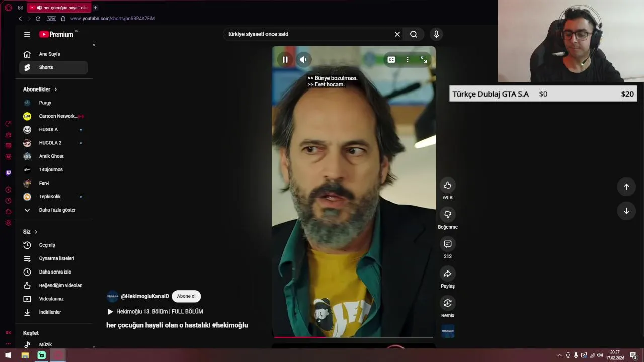The image size is (644, 362).
Task: Reload the page with refresh icon
Action: pos(38,19)
